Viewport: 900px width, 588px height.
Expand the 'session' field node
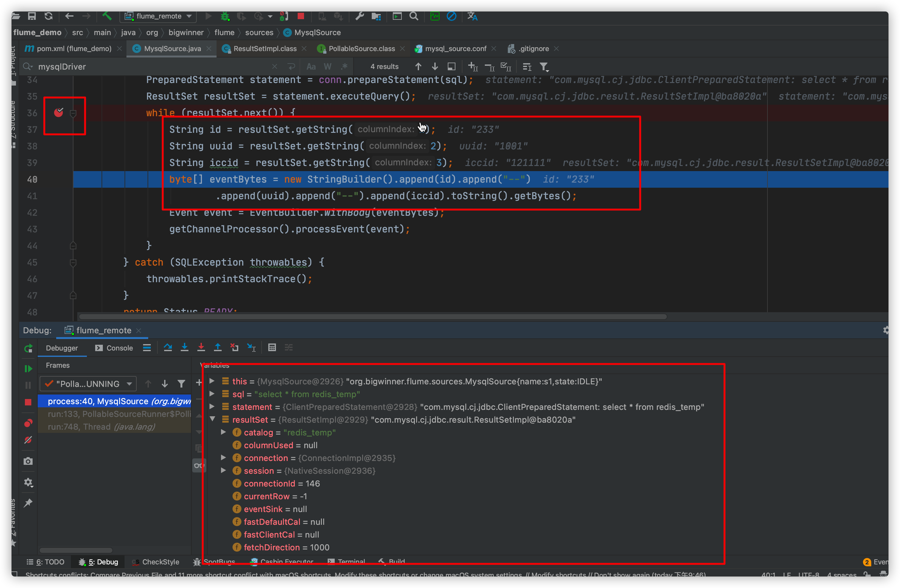coord(224,471)
